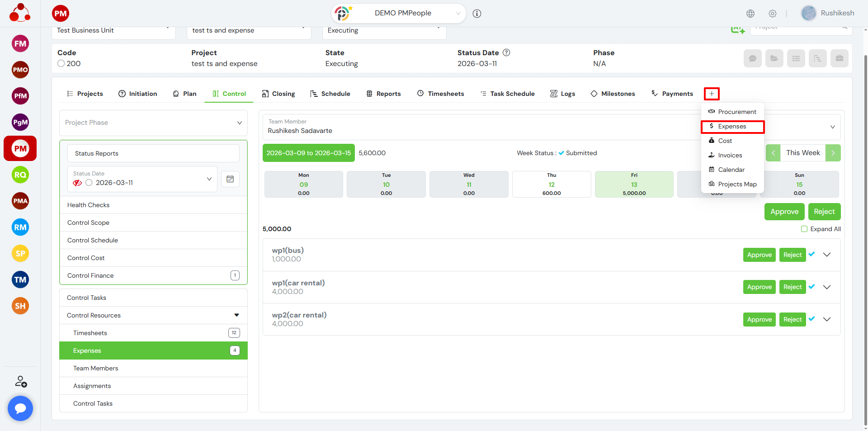Switch to the Timesheets tab
This screenshot has width=868, height=431.
(x=441, y=94)
